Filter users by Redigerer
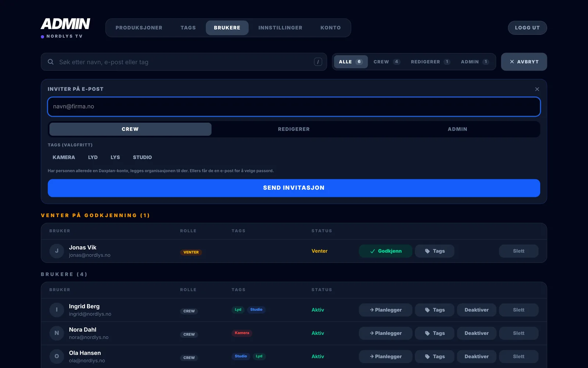Viewport: 588px width, 368px height. point(430,62)
